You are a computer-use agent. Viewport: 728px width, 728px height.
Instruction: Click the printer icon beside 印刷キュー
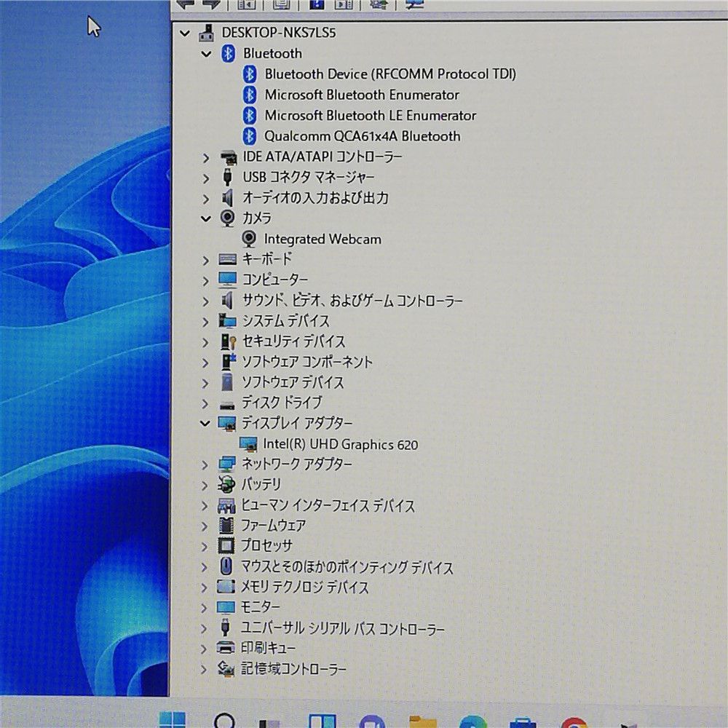226,647
